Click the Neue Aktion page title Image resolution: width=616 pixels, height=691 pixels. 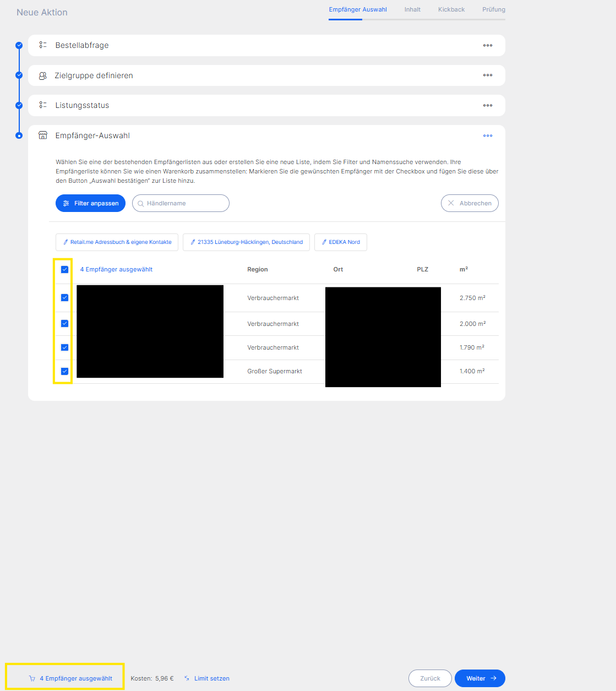[42, 12]
